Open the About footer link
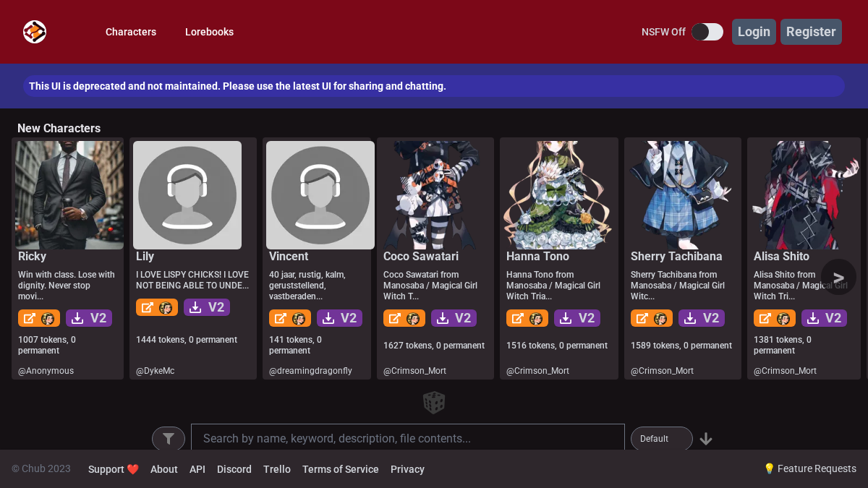 [164, 469]
